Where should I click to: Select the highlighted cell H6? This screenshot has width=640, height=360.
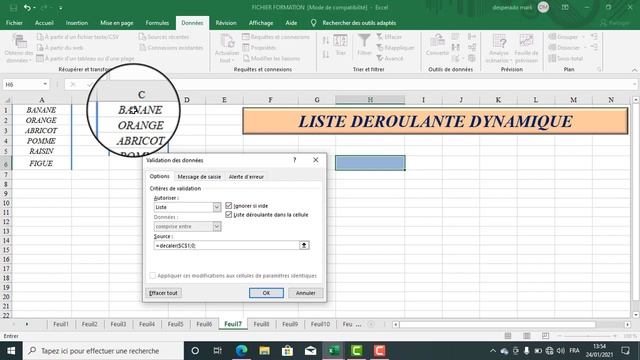(370, 163)
